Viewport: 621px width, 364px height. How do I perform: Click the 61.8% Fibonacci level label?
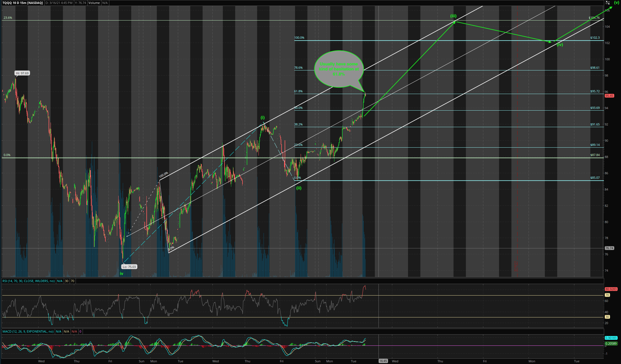click(x=298, y=91)
